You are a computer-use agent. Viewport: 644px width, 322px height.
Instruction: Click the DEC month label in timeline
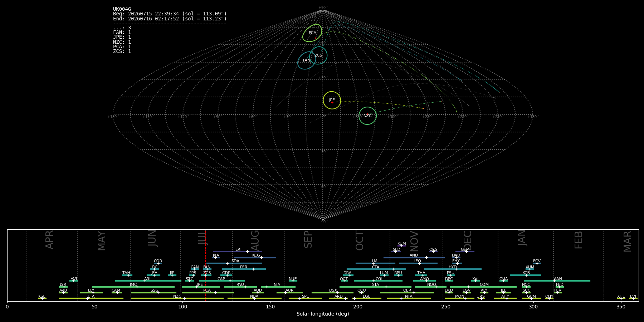point(468,240)
